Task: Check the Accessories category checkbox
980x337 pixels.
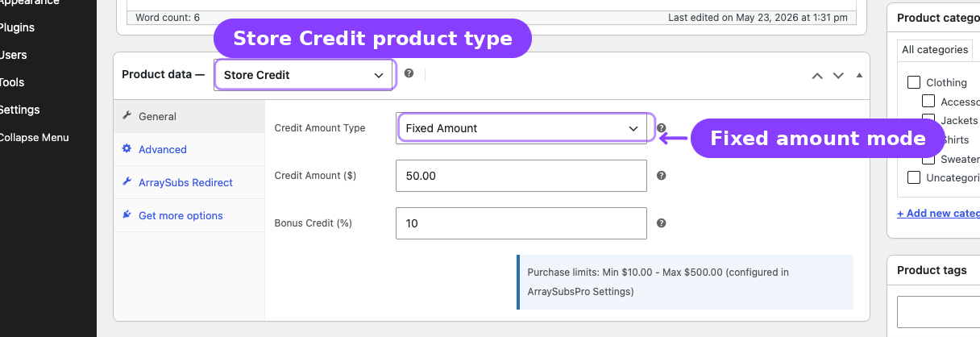Action: point(928,102)
